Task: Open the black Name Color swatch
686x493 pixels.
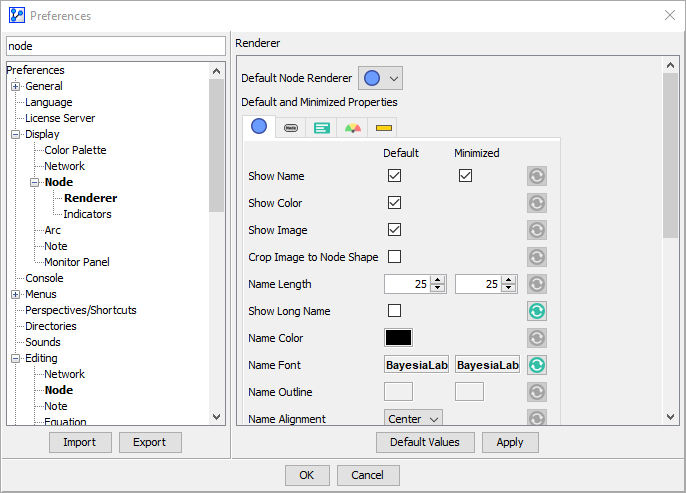Action: (398, 338)
